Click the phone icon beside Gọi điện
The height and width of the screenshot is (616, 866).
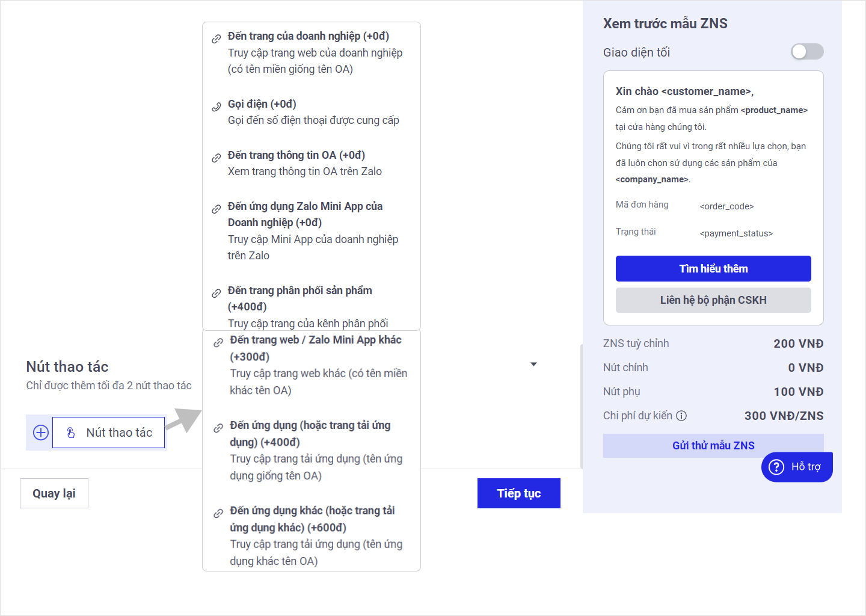tap(216, 107)
